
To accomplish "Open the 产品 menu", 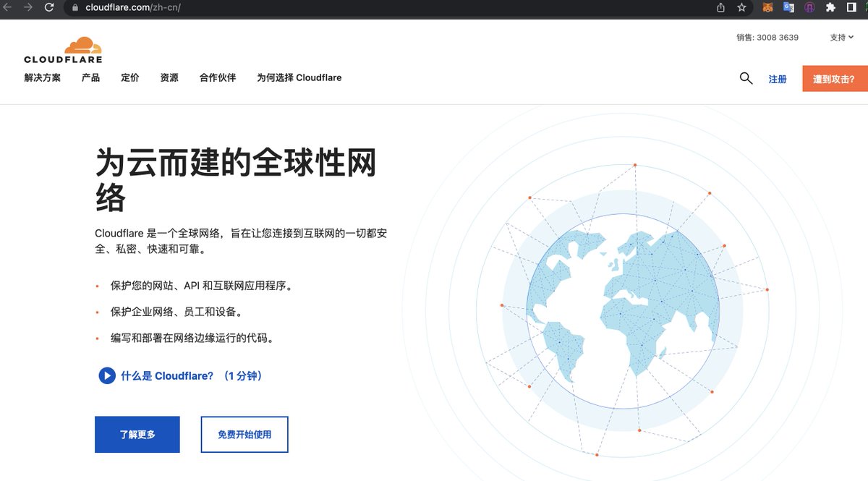I will [91, 77].
